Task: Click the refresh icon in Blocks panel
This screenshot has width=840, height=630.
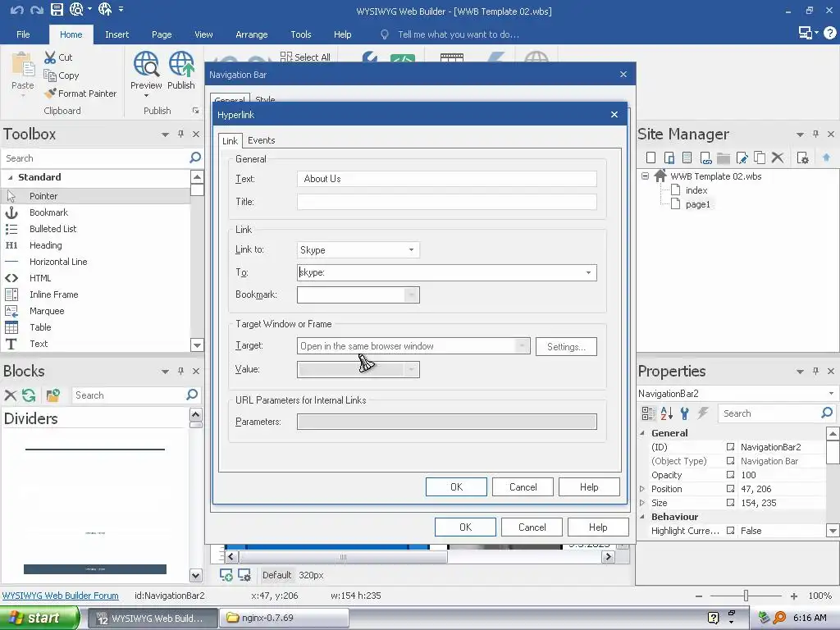Action: (x=29, y=395)
